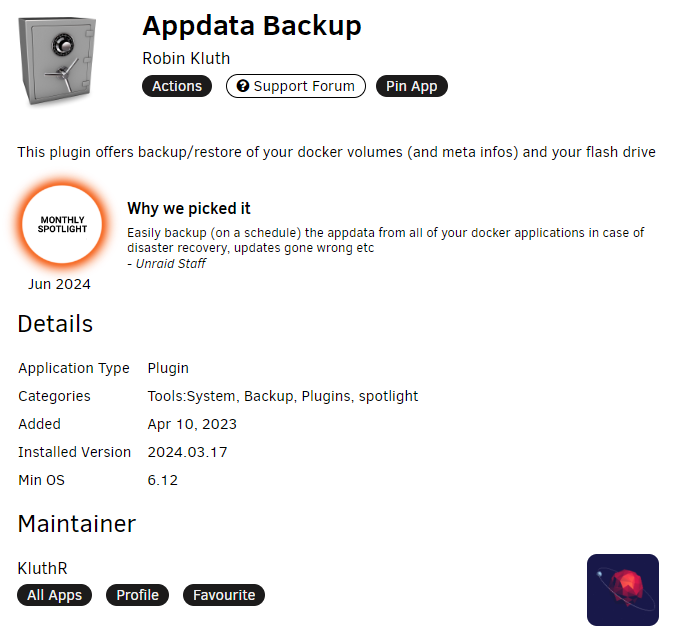Viewport: 681px width, 629px height.
Task: Click the Details section heading
Action: coord(55,324)
